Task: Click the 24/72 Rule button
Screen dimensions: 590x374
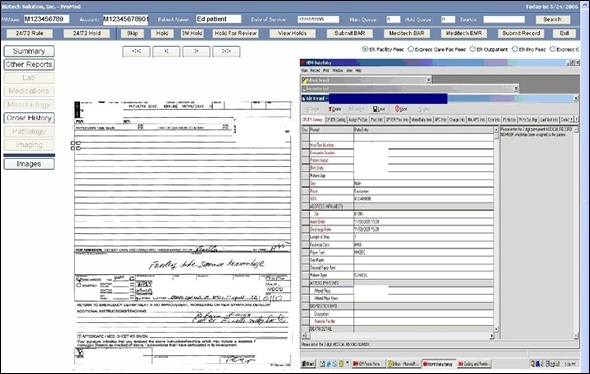Action: point(29,33)
